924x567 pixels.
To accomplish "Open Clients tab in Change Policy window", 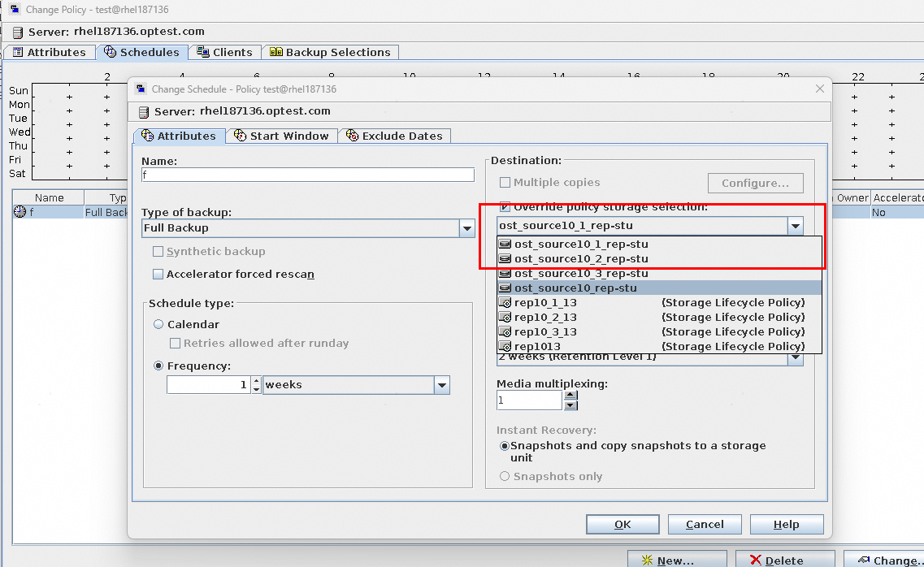I will pyautogui.click(x=225, y=53).
